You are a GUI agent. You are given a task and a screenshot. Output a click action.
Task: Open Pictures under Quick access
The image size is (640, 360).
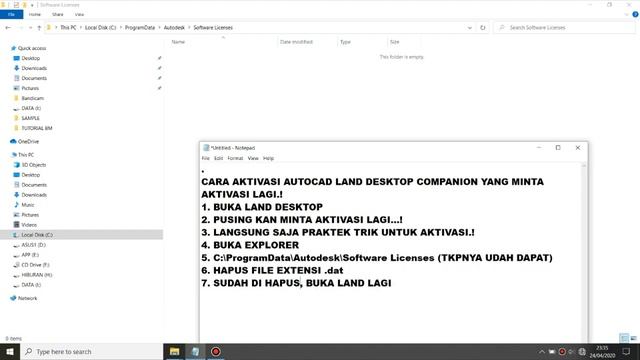tap(30, 88)
